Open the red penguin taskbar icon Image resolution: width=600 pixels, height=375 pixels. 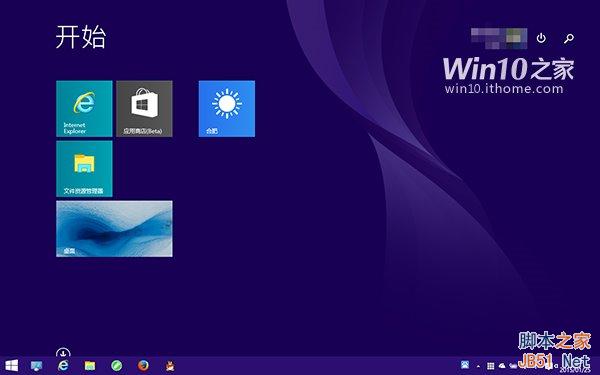(171, 366)
